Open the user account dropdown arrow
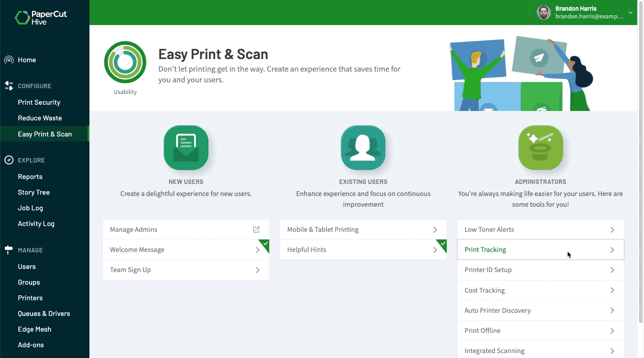Viewport: 644px width, 358px height. (x=631, y=13)
